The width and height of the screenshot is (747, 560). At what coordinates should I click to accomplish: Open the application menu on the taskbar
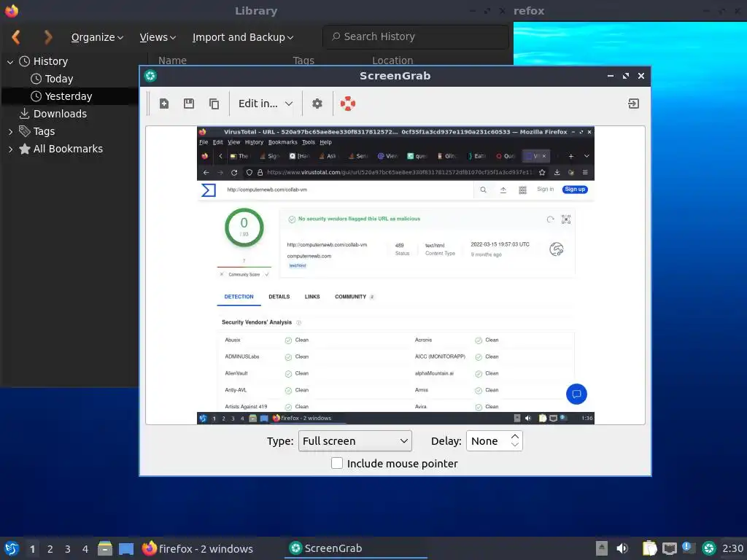pos(12,548)
